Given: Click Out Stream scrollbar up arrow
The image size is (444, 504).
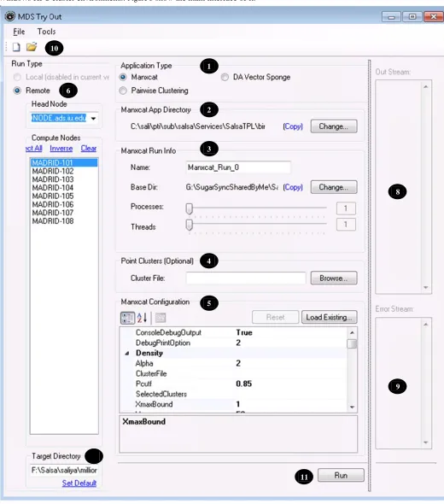Looking at the screenshot, I should [426, 87].
